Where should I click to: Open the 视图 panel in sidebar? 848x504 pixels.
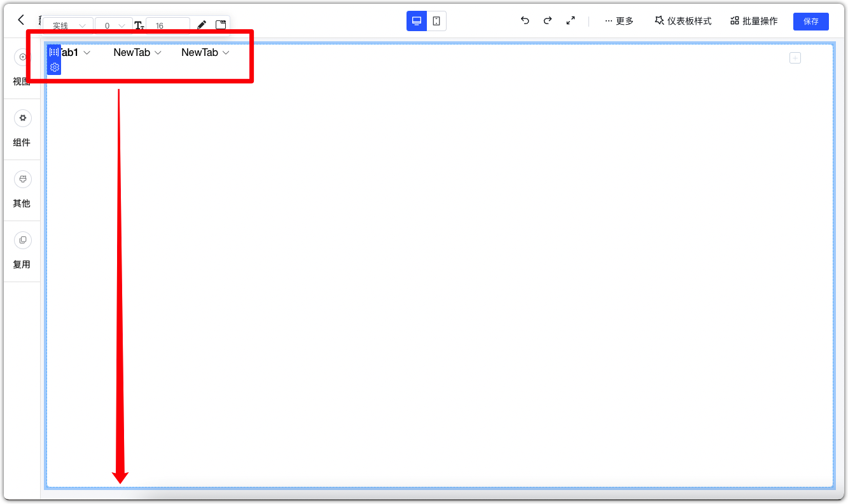(x=22, y=68)
